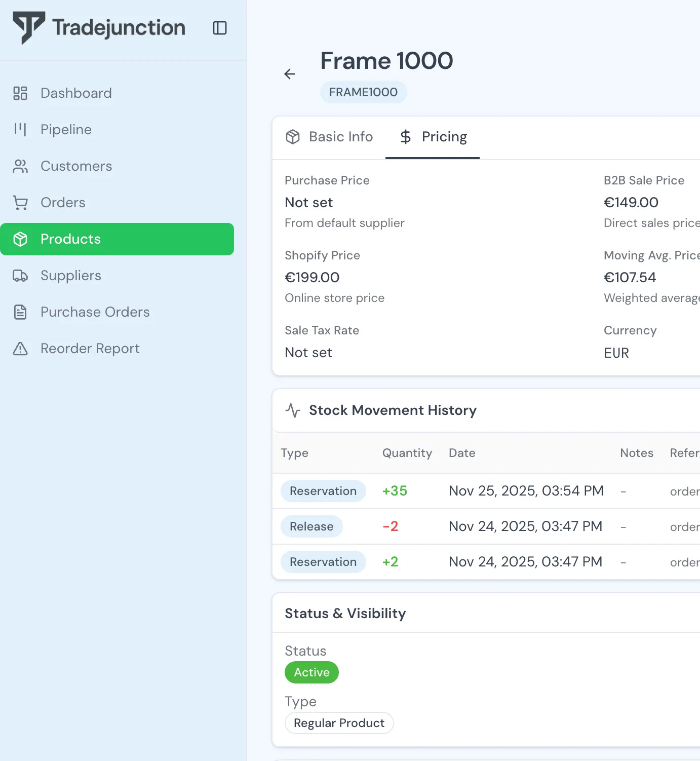Screen dimensions: 700x761
Task: Click the Notes column header
Action: [637, 453]
